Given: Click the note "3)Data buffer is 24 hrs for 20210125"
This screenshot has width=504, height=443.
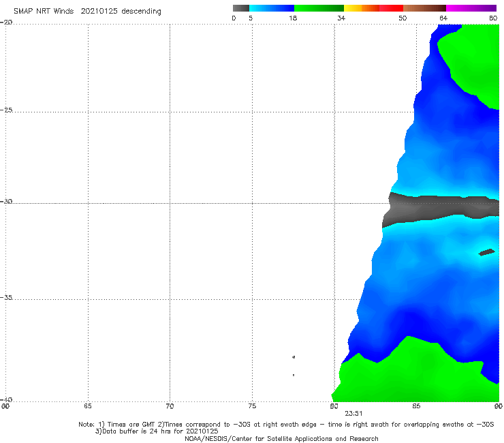Looking at the screenshot, I should tap(157, 431).
